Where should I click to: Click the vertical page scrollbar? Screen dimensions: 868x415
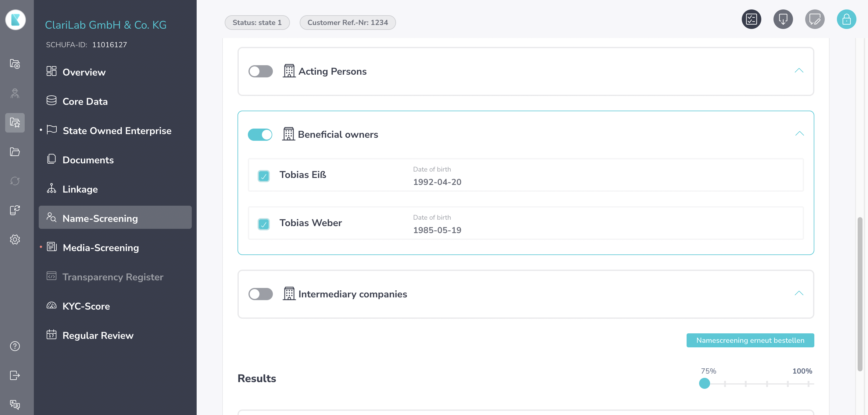(x=860, y=294)
